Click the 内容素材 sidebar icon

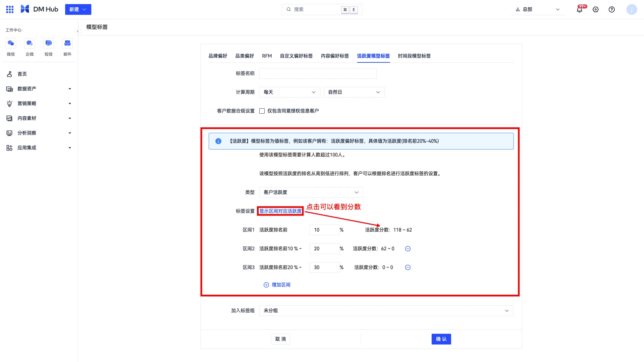click(9, 118)
